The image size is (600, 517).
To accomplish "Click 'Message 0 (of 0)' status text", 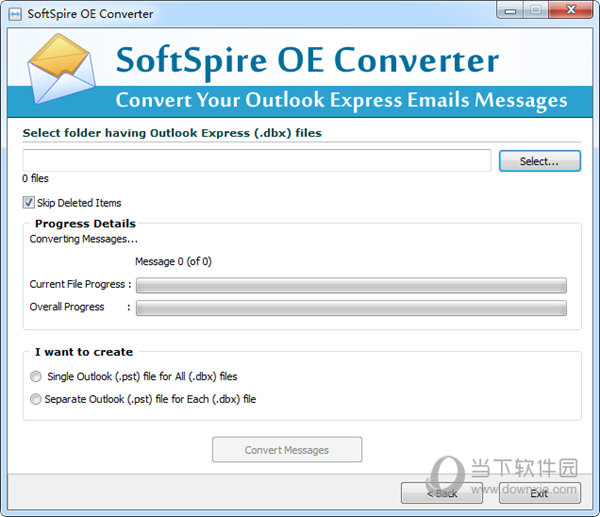I will click(x=173, y=261).
